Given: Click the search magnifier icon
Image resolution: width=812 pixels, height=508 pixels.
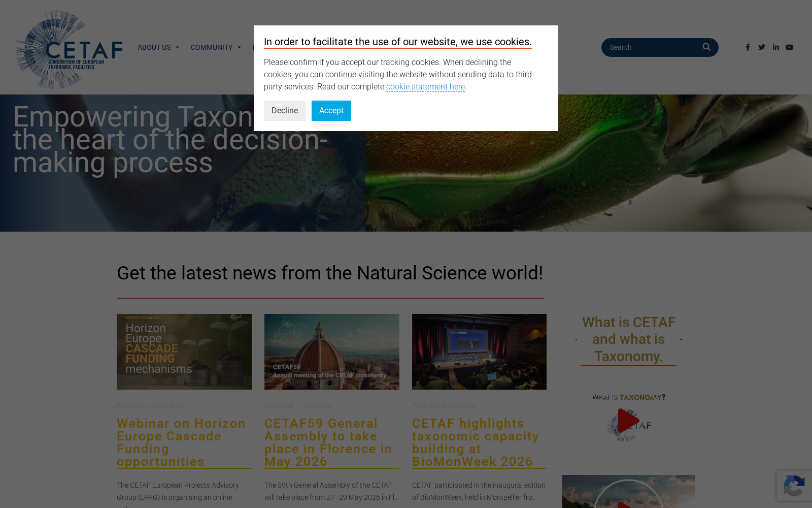Looking at the screenshot, I should (706, 47).
